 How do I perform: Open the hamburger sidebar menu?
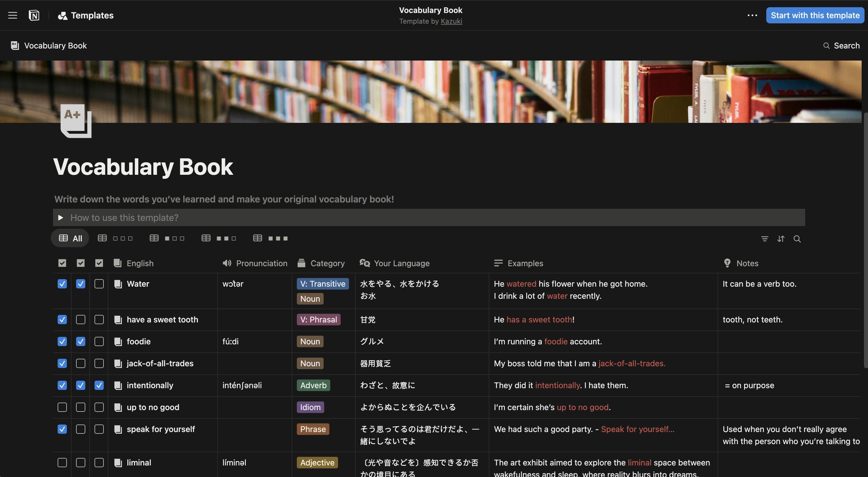coord(12,15)
